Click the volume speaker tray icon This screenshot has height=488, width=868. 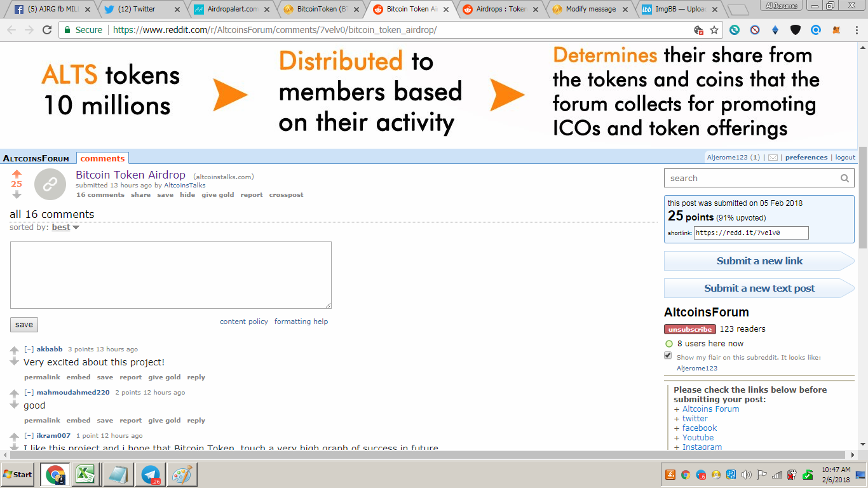tap(746, 475)
